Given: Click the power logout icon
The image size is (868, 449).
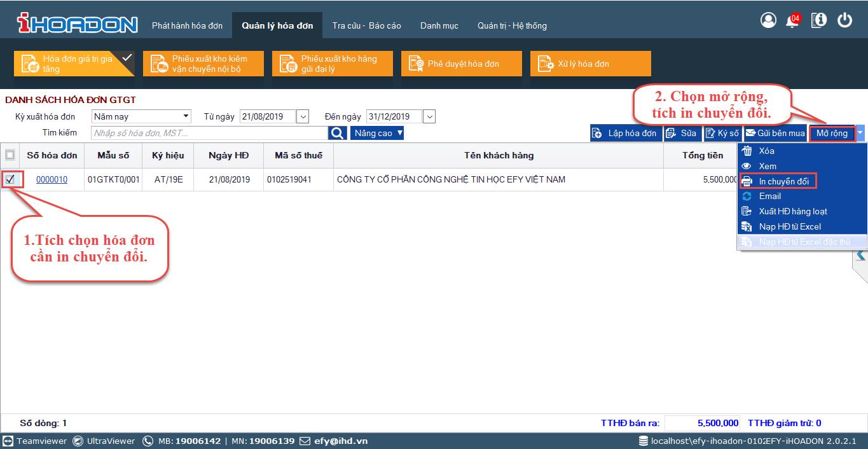Looking at the screenshot, I should point(844,20).
